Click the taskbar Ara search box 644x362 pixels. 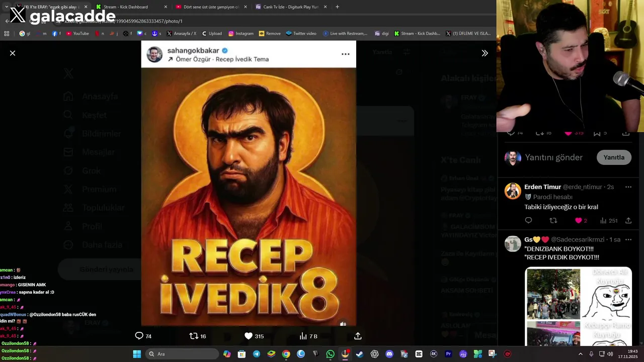[182, 354]
